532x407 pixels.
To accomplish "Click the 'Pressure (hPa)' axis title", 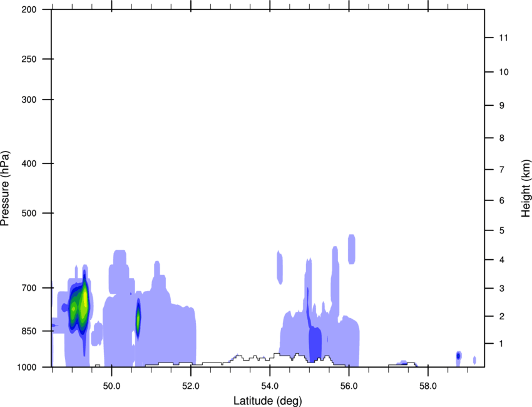I will pos(5,188).
